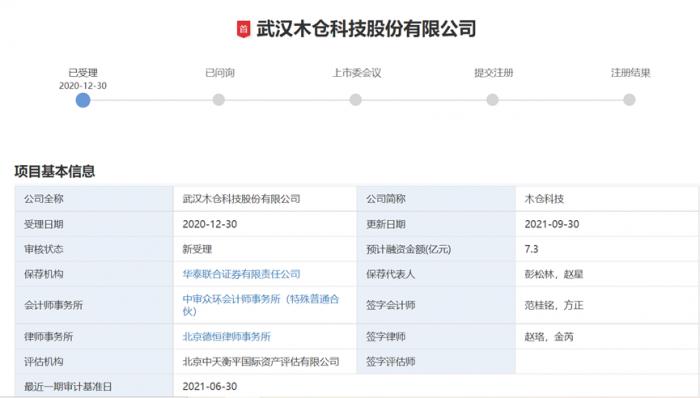
Task: Click the 审核状态 table label
Action: [x=44, y=249]
